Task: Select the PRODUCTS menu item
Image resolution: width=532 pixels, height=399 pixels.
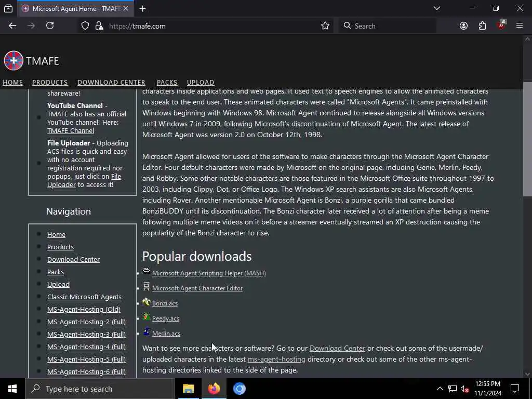Action: click(x=50, y=83)
